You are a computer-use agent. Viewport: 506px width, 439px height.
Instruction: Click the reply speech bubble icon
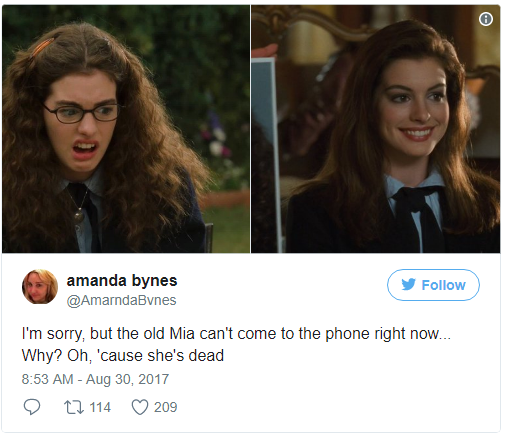pos(32,407)
